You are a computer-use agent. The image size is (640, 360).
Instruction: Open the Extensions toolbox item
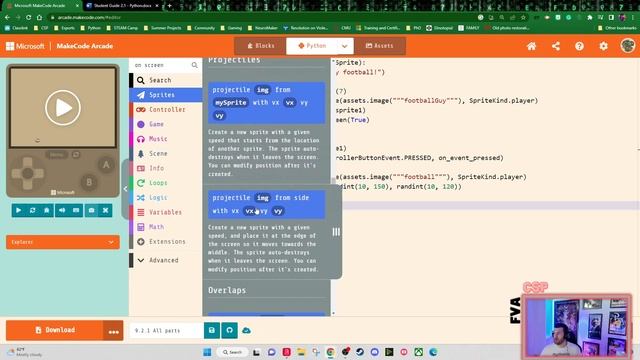(x=165, y=242)
